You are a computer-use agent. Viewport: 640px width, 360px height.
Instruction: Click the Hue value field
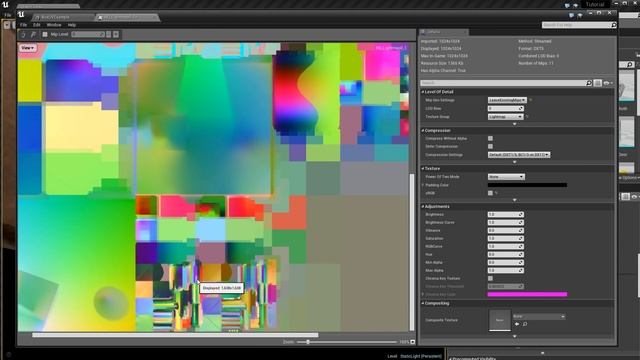(x=505, y=254)
